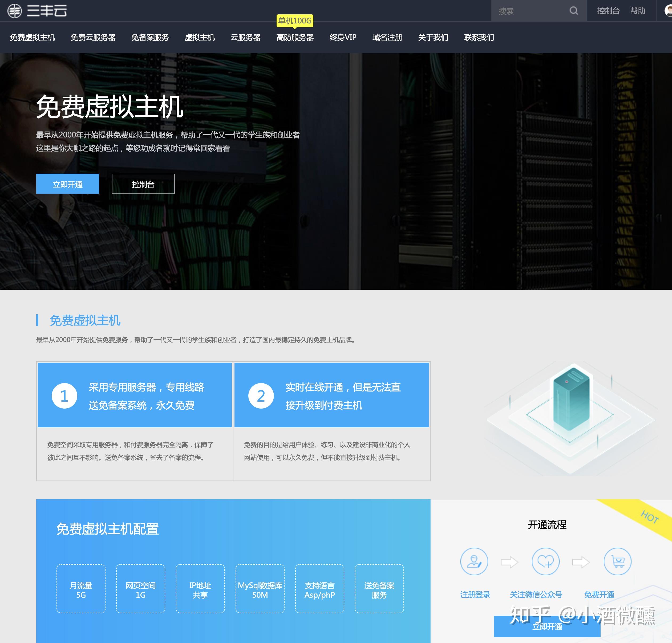Viewport: 672px width, 643px height.
Task: Open 终身VIP menu item
Action: [343, 37]
